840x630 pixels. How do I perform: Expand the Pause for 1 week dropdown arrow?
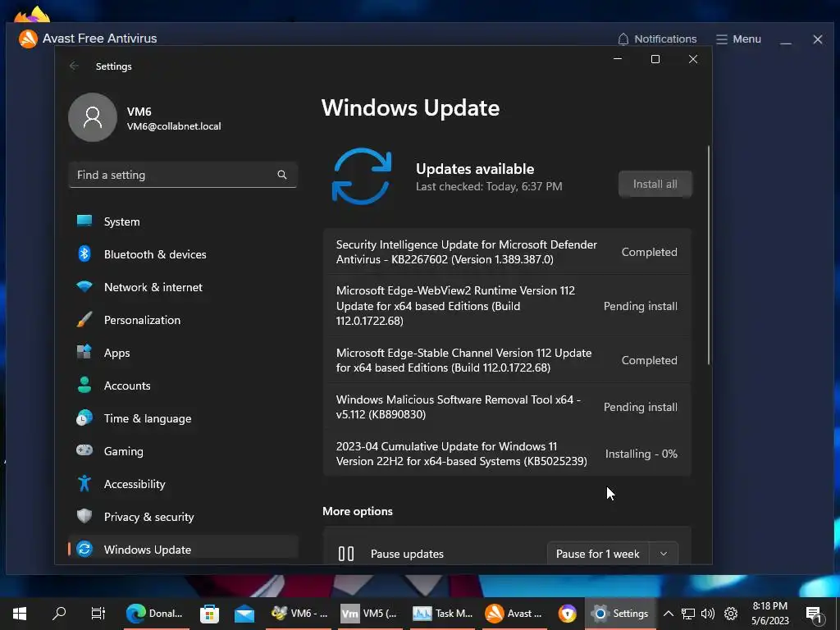point(664,554)
